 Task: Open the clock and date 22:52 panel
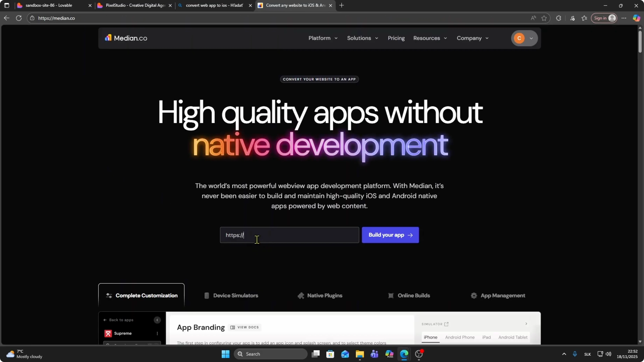coord(627,354)
